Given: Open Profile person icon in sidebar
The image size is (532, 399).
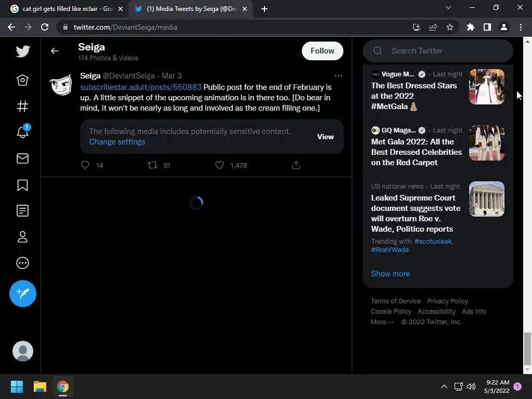Looking at the screenshot, I should point(22,237).
